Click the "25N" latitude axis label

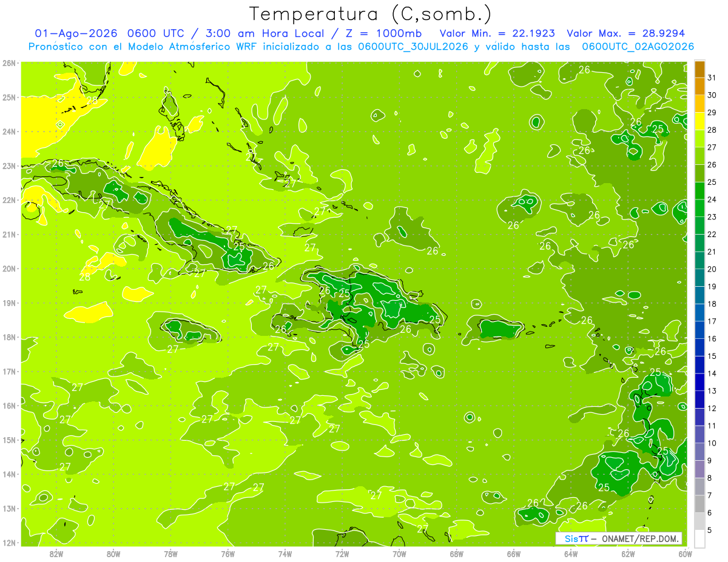click(8, 98)
